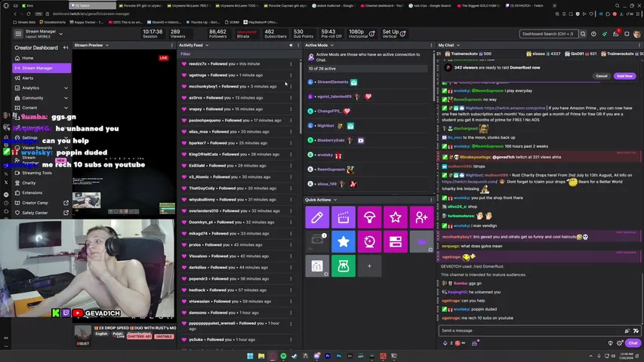Viewport: 644px width, 362px height.
Task: Open Alerts in sidebar
Action: (x=42, y=78)
